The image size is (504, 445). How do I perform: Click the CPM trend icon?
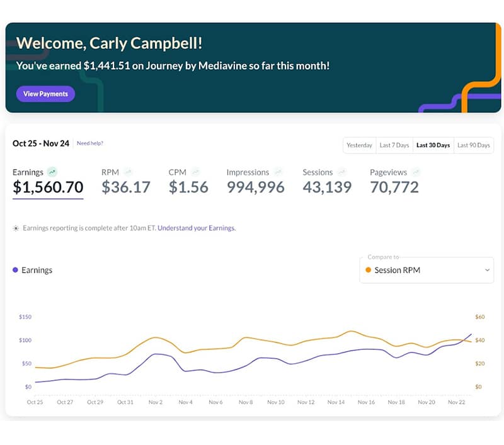tap(195, 172)
